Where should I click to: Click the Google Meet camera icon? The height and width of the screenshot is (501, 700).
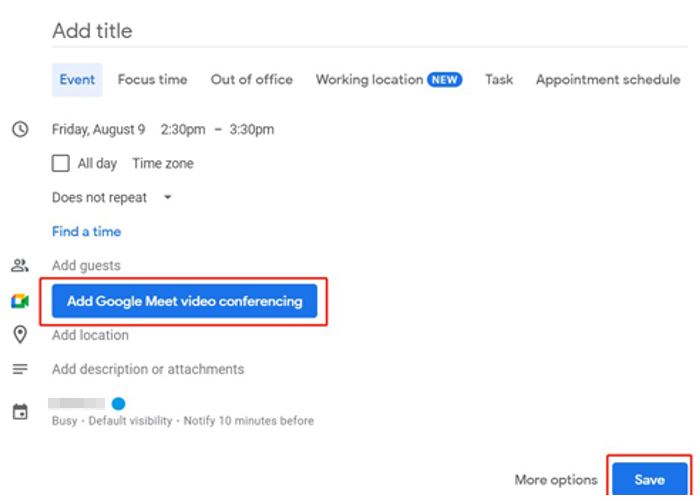(x=20, y=301)
